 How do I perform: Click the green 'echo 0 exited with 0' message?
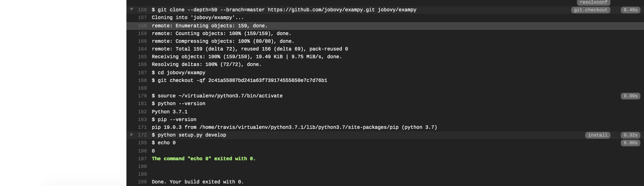point(204,159)
